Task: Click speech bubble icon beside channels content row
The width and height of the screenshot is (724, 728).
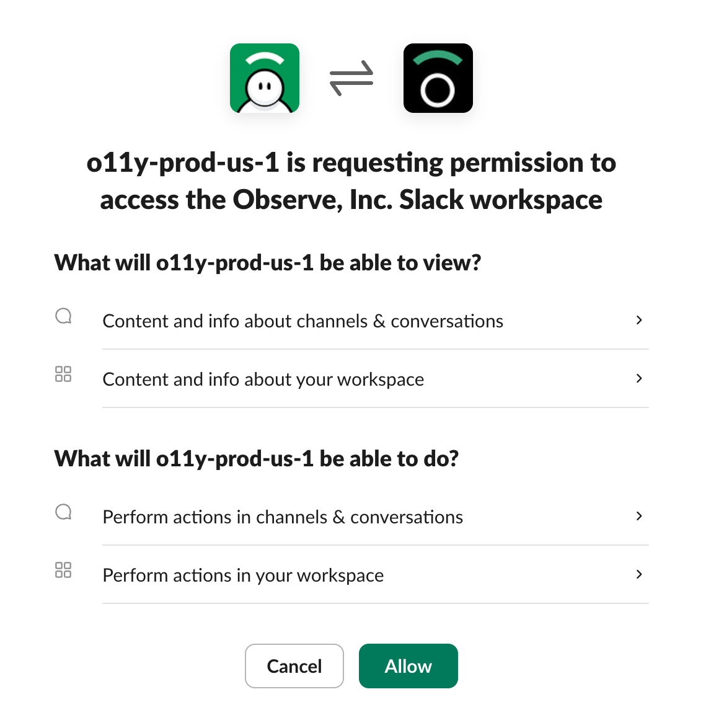Action: 63,316
